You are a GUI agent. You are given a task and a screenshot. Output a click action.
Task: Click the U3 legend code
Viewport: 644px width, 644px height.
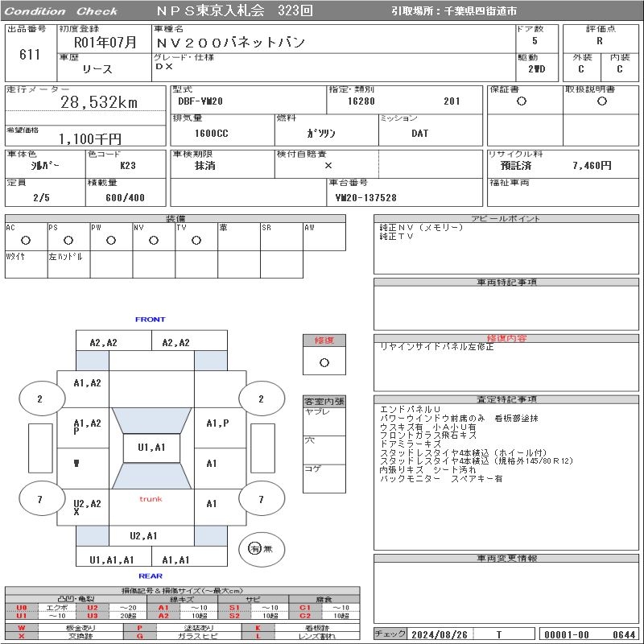click(93, 616)
